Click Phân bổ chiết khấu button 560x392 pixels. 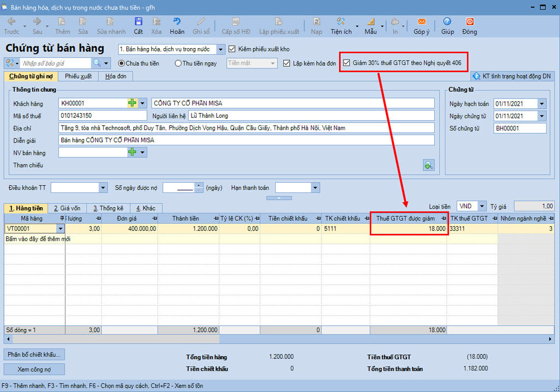(x=34, y=354)
